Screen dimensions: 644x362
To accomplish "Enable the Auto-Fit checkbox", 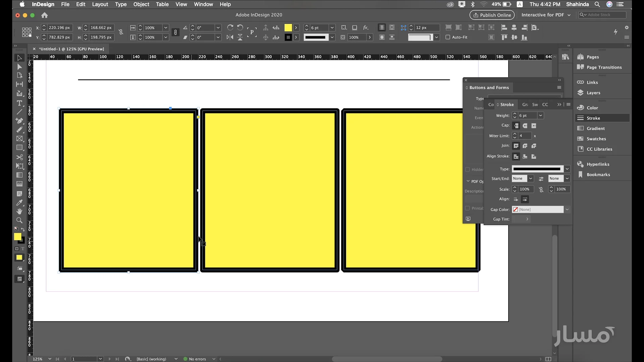I will click(448, 37).
